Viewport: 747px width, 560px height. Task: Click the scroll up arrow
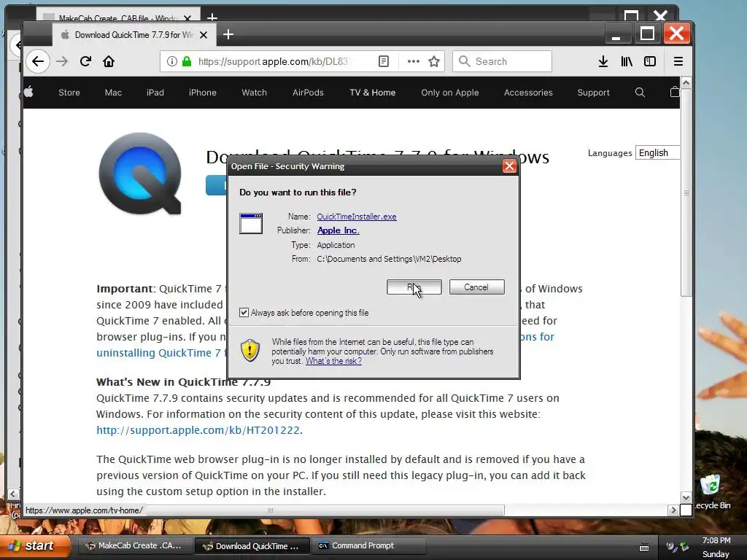[x=686, y=83]
